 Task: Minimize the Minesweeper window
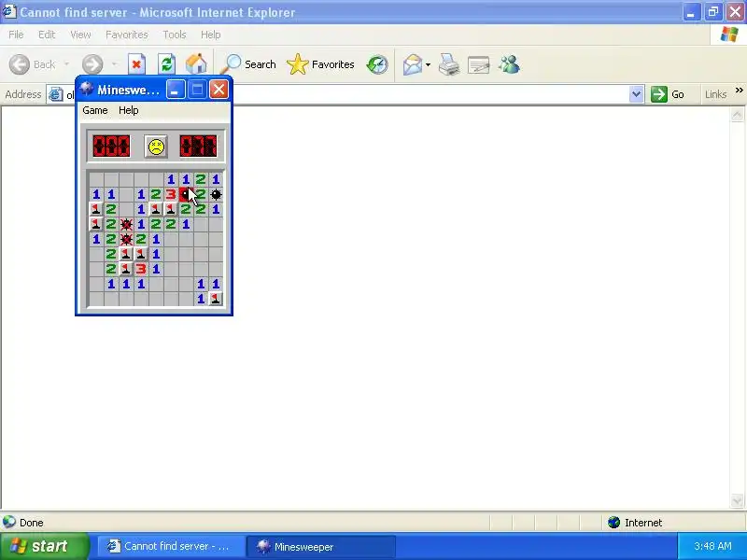tap(176, 89)
